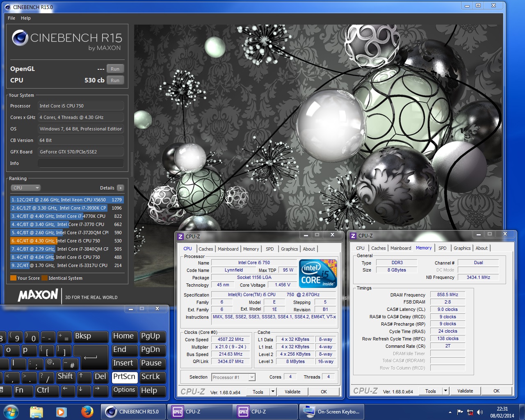Click the volume speaker tray icon
This screenshot has height=420, width=525.
pyautogui.click(x=480, y=412)
